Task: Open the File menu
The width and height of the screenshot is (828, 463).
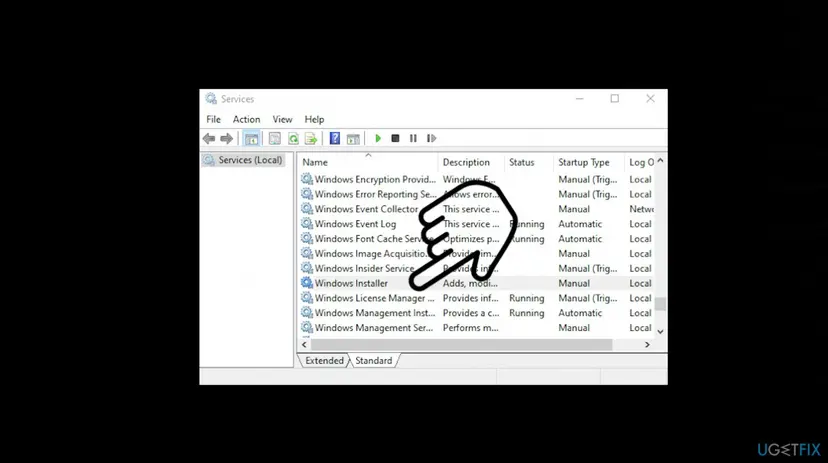Action: point(213,119)
